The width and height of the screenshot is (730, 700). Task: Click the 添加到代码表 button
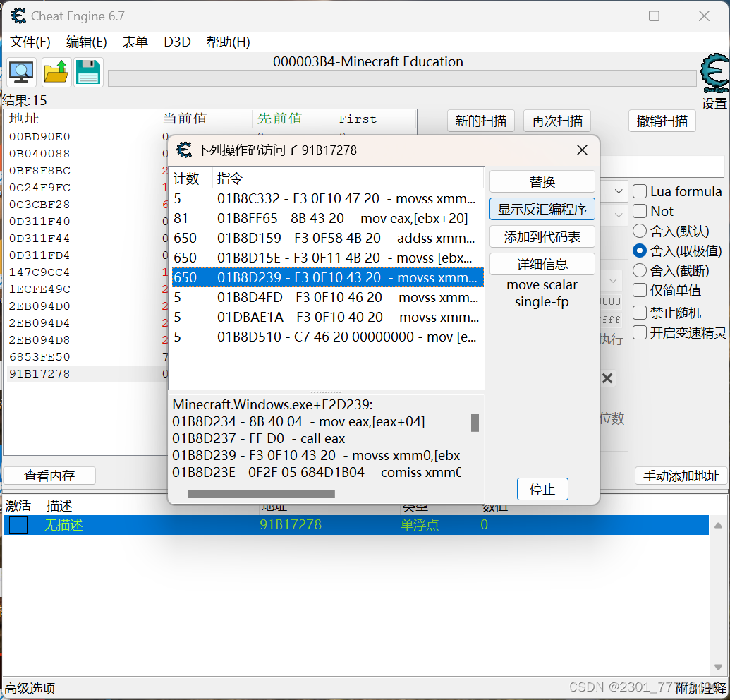click(542, 236)
